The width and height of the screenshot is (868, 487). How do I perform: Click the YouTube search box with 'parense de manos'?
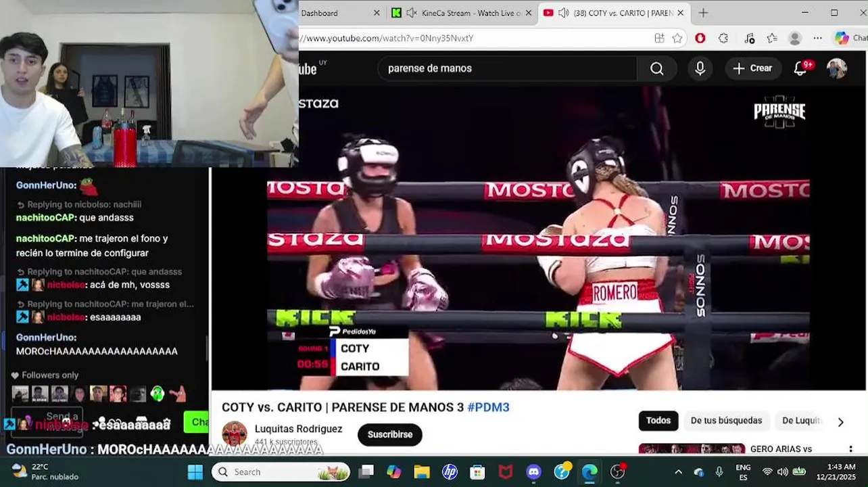click(507, 68)
